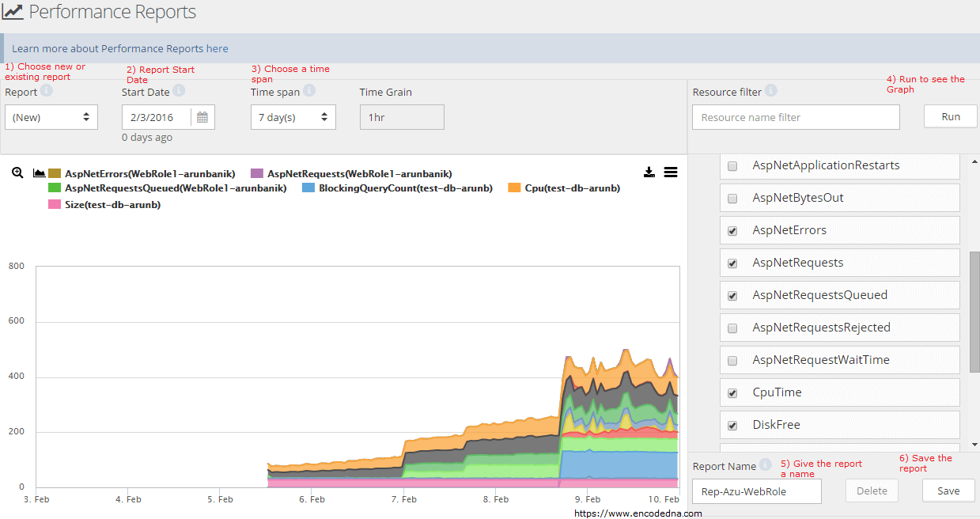Viewport: 980px width, 519px height.
Task: Check the AspNetBytesOut checkbox
Action: (732, 199)
